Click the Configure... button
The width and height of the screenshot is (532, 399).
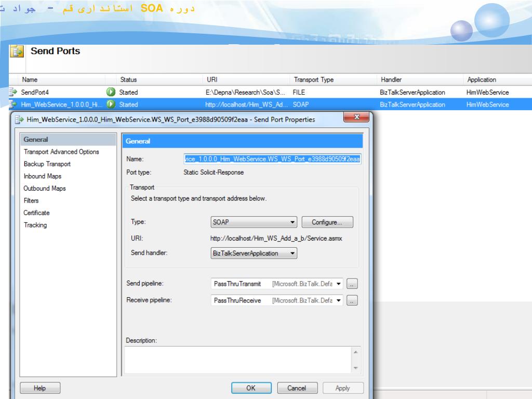327,222
